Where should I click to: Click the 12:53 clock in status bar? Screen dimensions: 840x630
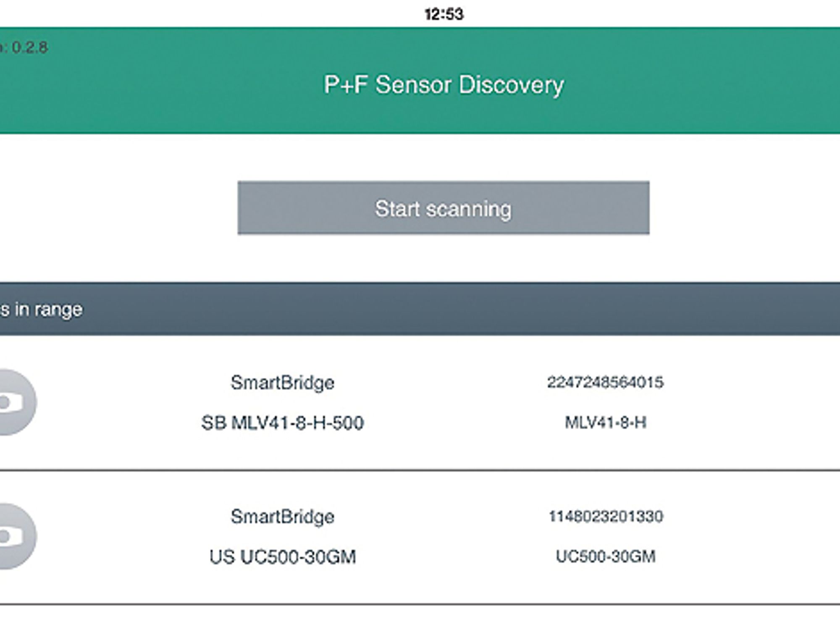[444, 15]
